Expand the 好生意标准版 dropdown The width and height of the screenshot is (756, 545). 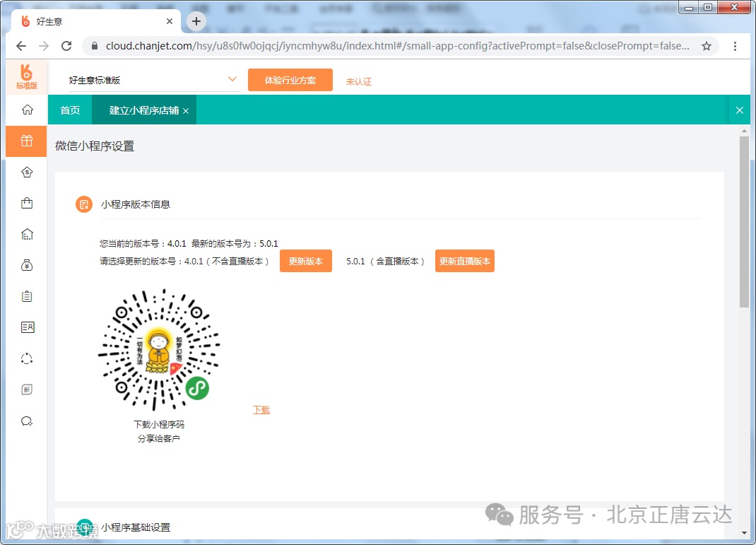tap(232, 79)
